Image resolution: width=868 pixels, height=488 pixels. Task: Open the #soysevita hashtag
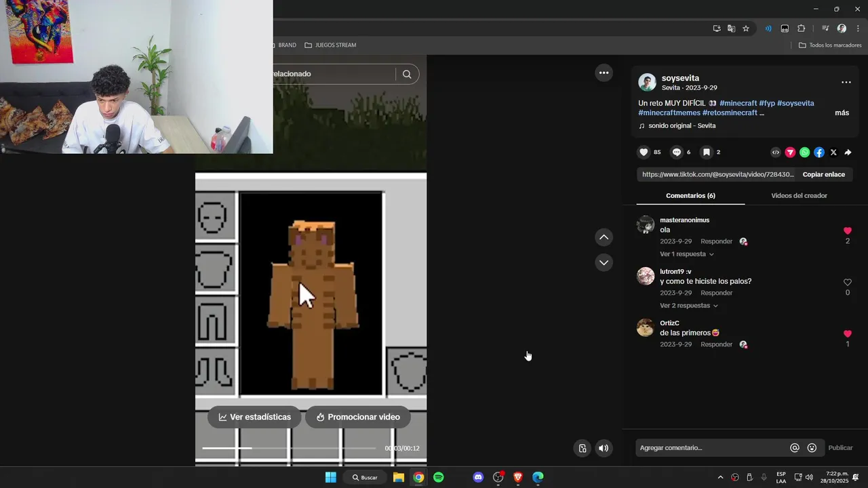[795, 103]
